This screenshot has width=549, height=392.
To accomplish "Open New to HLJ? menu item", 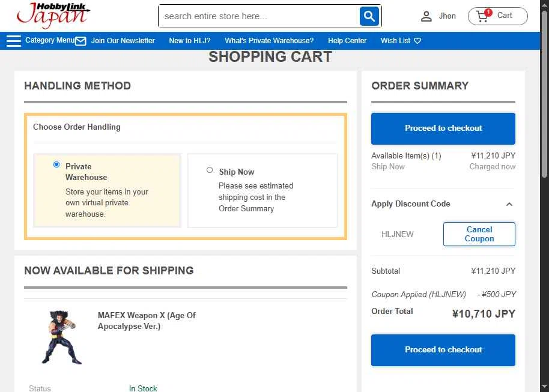I will 190,41.
